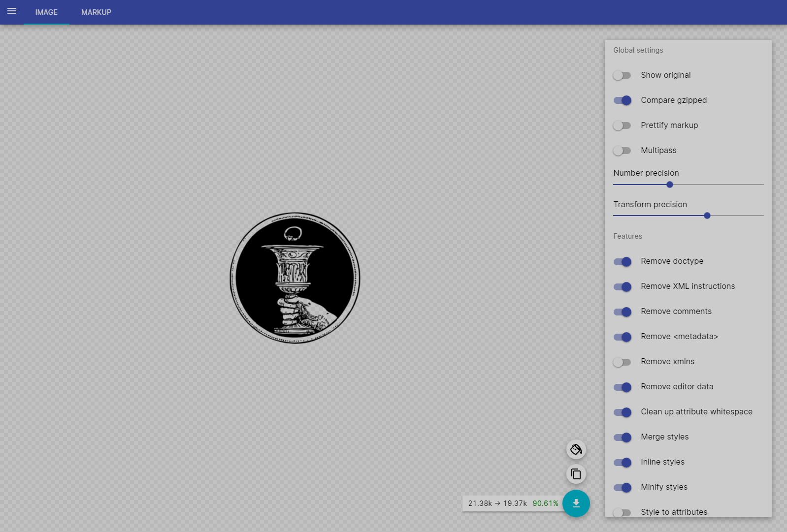787x532 pixels.
Task: Copy the SVG as text
Action: pyautogui.click(x=576, y=474)
